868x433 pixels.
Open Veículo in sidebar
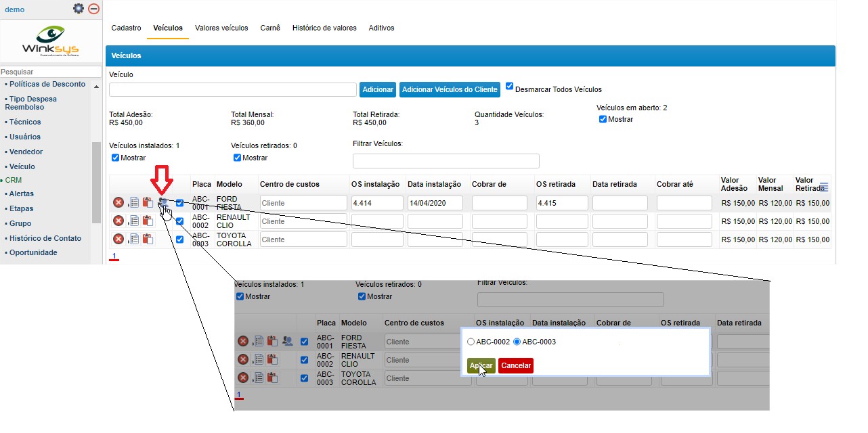22,166
